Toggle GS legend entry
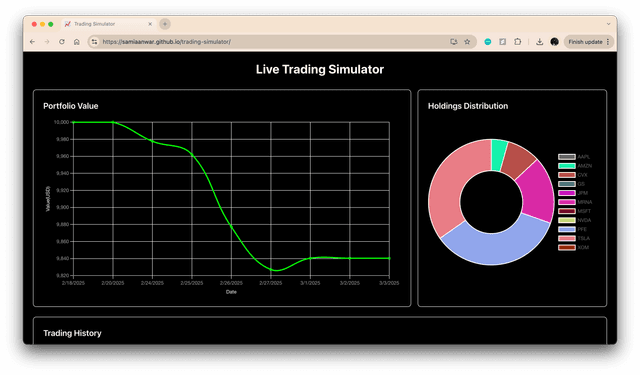Viewport: 640px width, 375px height. tap(571, 184)
